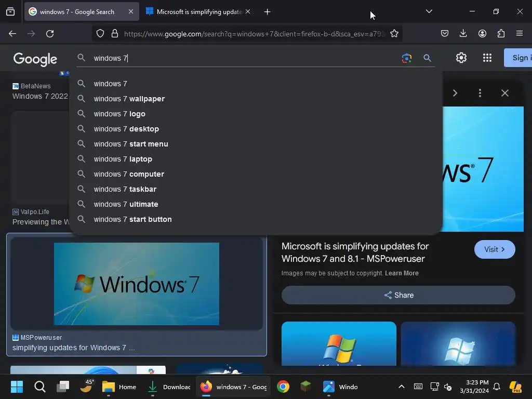The width and height of the screenshot is (532, 399).
Task: Select suggestion windows 7 start menu
Action: (256, 144)
